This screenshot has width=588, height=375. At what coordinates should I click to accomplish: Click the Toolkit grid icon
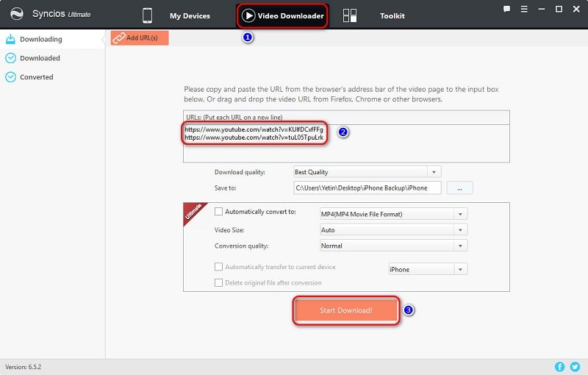tap(350, 15)
